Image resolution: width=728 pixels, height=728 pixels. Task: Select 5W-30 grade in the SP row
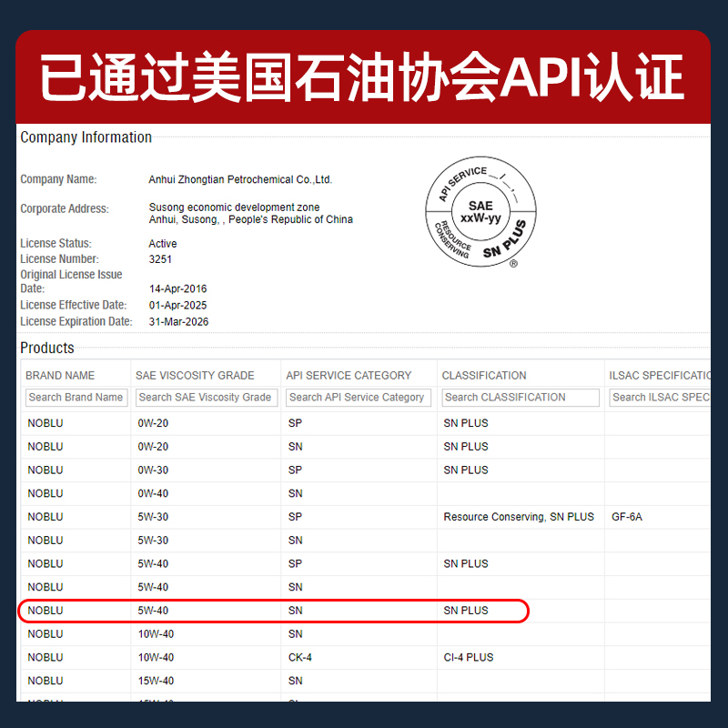point(153,517)
